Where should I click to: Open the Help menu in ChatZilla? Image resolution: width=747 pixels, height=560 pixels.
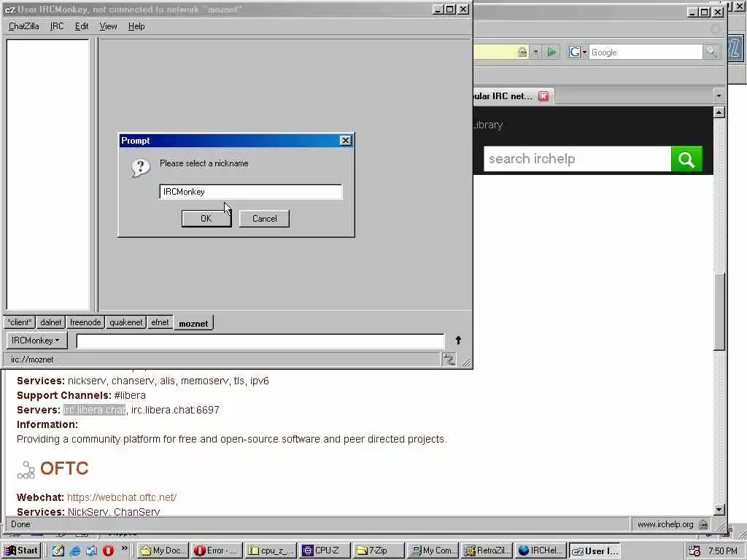point(136,26)
